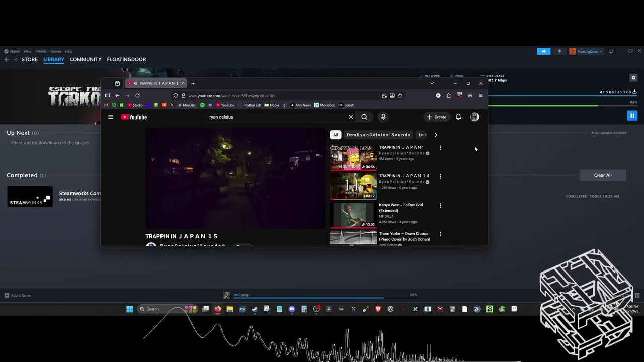This screenshot has width=644, height=362.
Task: Click YouTube Create button
Action: pyautogui.click(x=436, y=117)
